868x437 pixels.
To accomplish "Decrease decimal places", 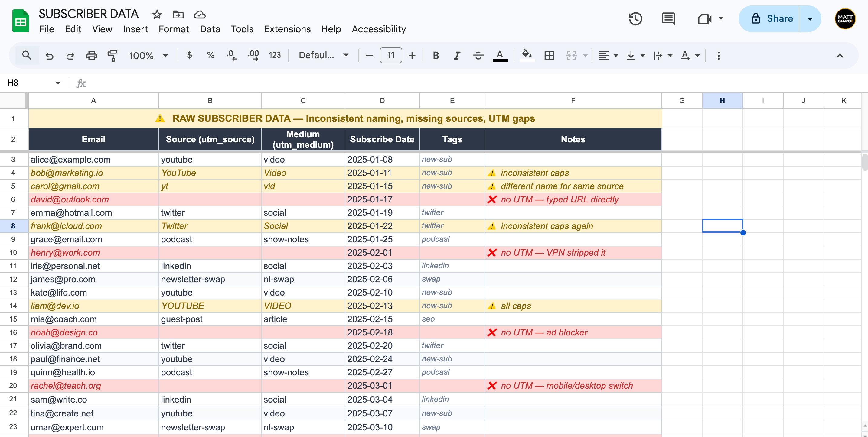I will [231, 55].
